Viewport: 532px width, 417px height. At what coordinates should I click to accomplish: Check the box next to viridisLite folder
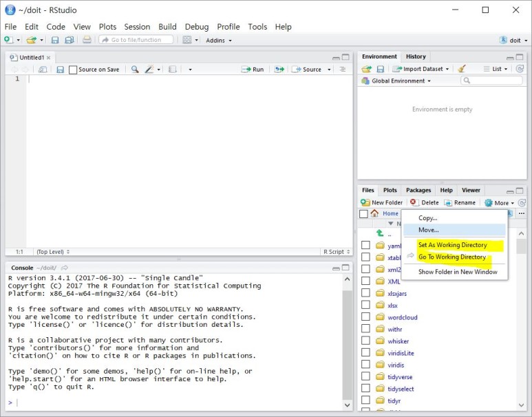[x=365, y=352]
